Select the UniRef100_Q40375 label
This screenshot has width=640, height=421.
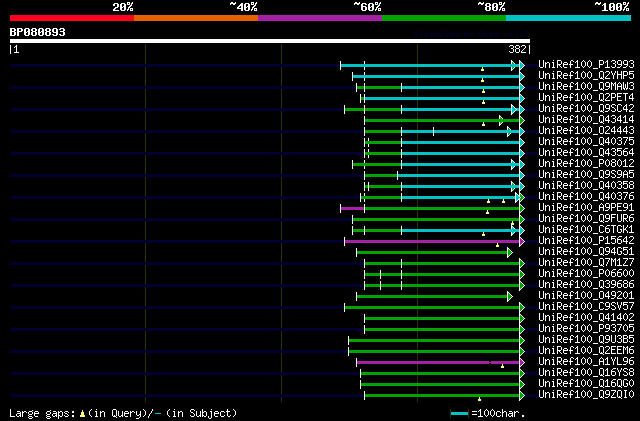[586, 142]
